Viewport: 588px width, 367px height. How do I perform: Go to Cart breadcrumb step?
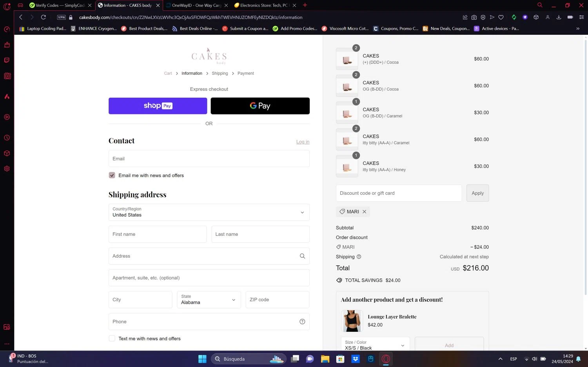pos(168,73)
